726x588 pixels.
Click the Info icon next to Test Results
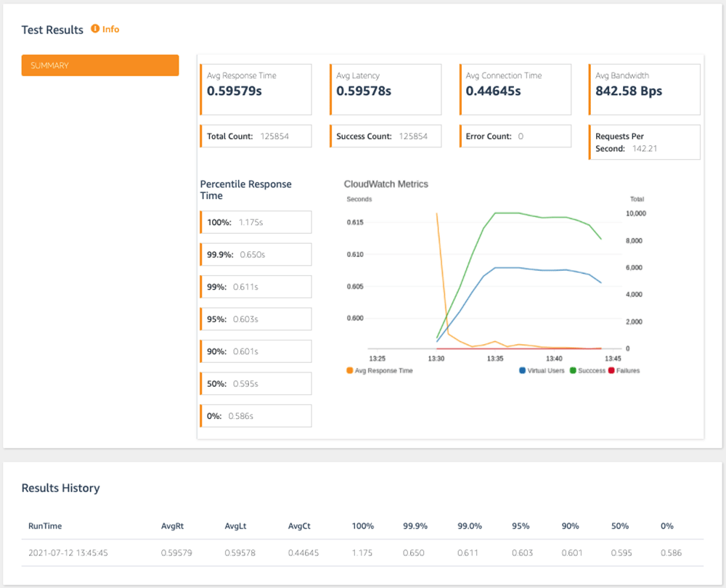tap(95, 30)
